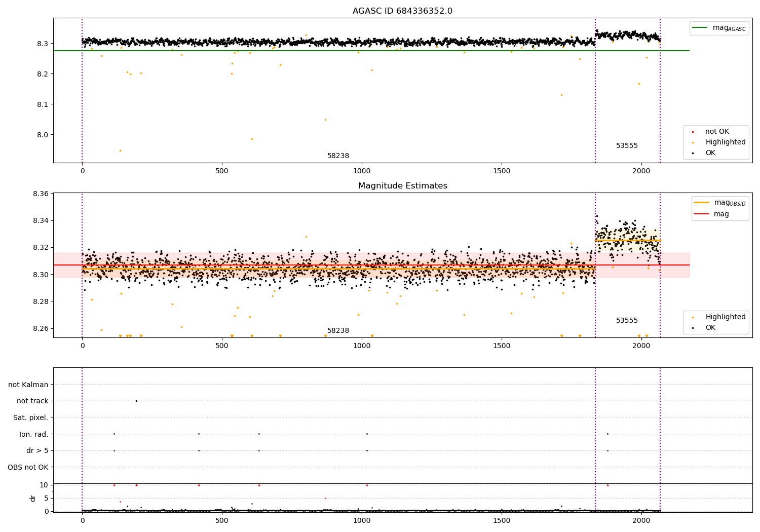Viewport: 760px width, 532px height.
Task: Select the 'OBS not OK' axis label
Action: (28, 467)
